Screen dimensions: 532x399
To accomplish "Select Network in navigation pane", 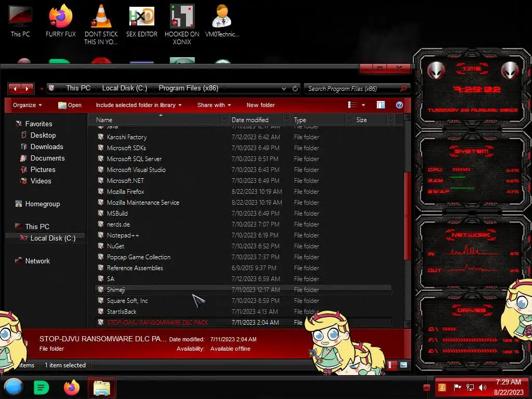I will click(x=37, y=261).
